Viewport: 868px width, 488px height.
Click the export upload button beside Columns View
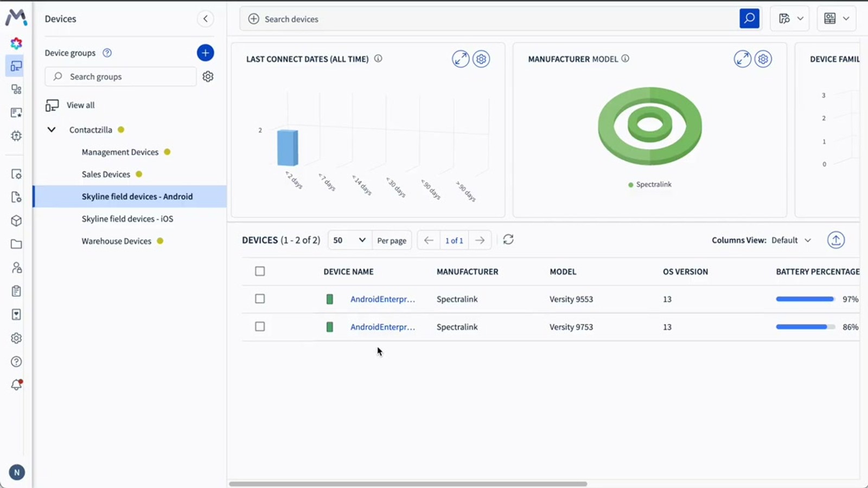coord(836,240)
